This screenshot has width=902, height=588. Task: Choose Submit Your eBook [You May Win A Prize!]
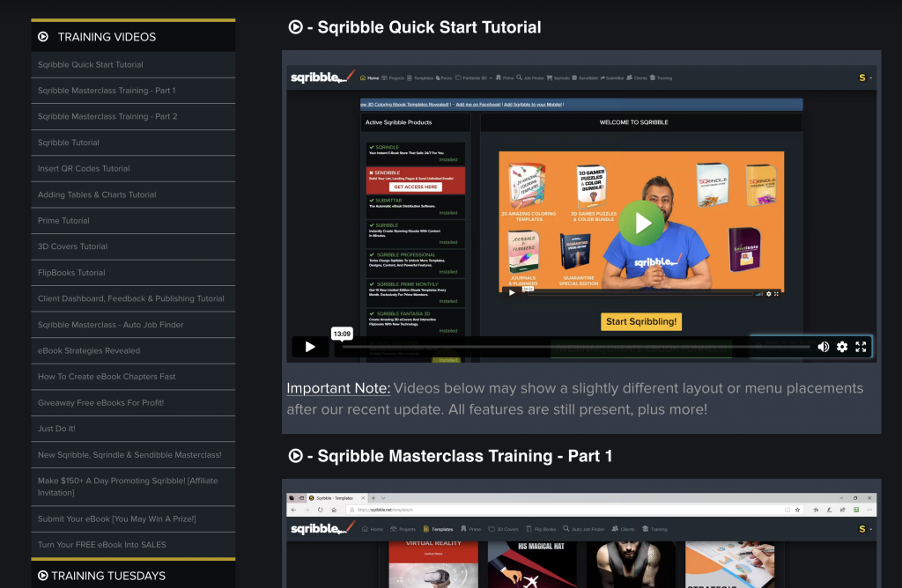pos(133,519)
